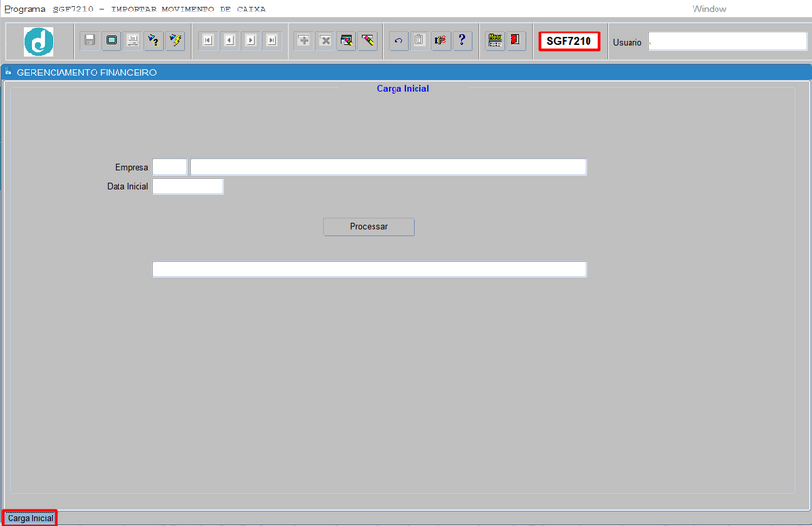Open help via question mark icon
This screenshot has height=526, width=812.
(462, 40)
